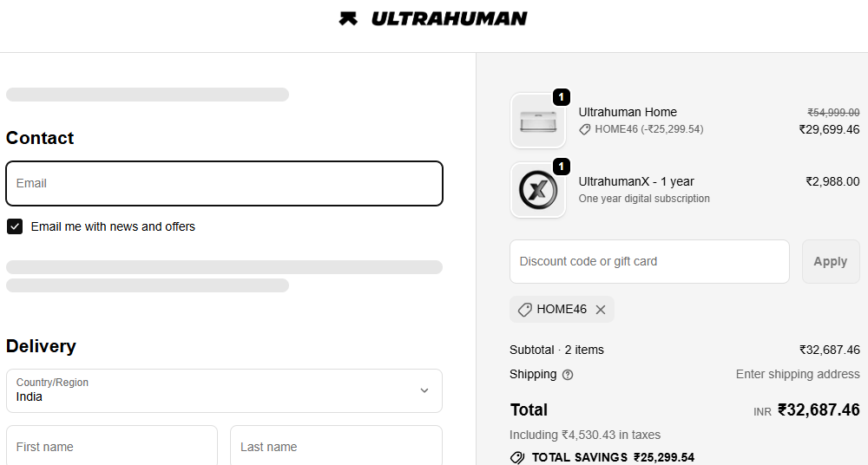The height and width of the screenshot is (465, 868).
Task: Click the quantity badge on UltrahumanX item
Action: (562, 167)
